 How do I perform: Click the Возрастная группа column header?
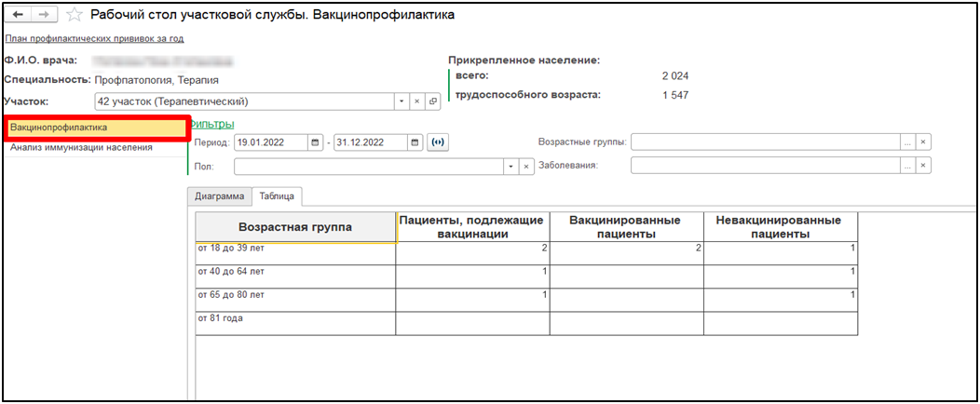[295, 227]
